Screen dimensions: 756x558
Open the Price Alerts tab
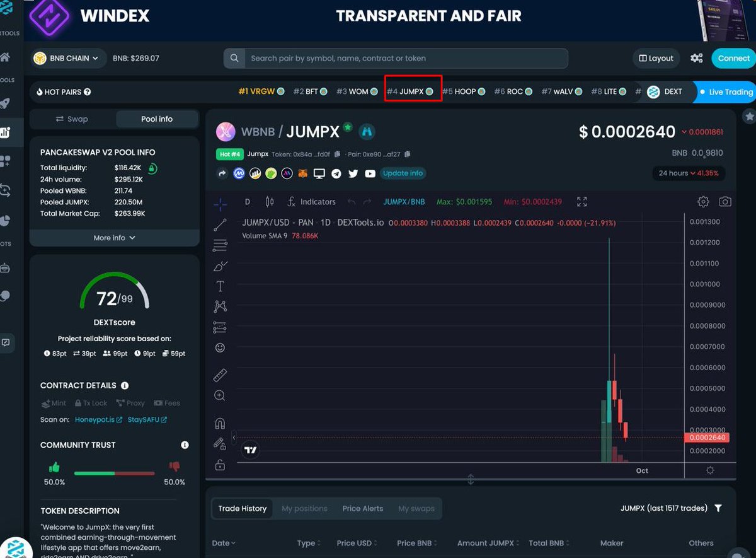pos(363,508)
